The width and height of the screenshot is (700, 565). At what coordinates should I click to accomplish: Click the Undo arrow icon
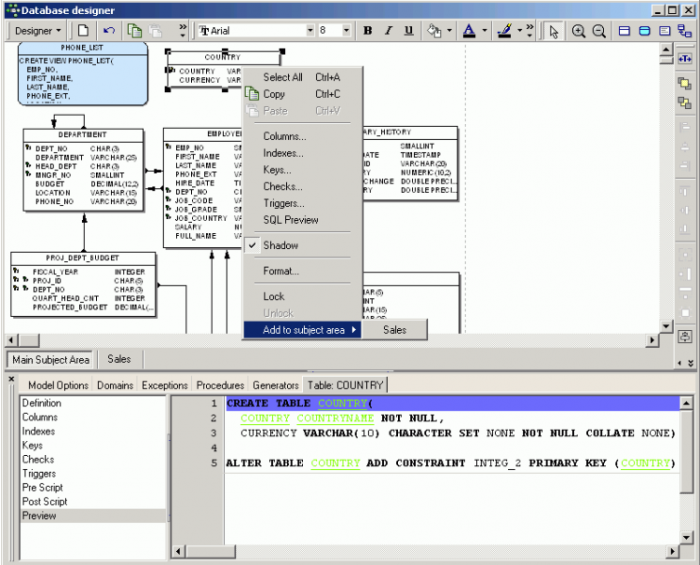click(x=109, y=31)
